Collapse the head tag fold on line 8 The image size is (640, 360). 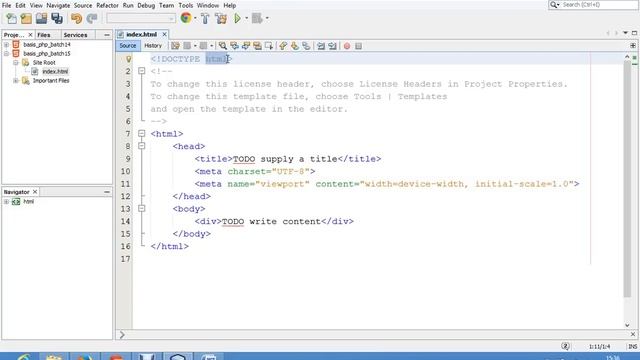pyautogui.click(x=141, y=146)
